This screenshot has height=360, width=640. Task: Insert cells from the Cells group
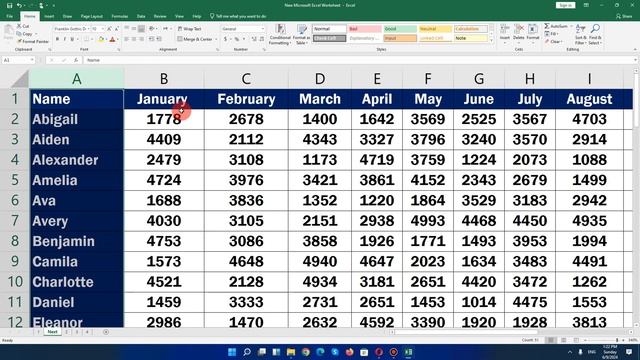[x=505, y=33]
